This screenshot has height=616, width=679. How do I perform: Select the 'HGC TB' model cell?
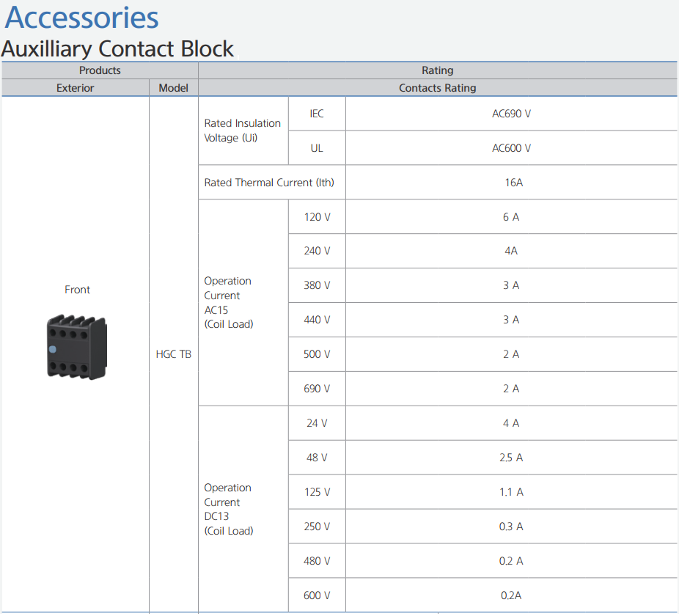click(x=173, y=354)
